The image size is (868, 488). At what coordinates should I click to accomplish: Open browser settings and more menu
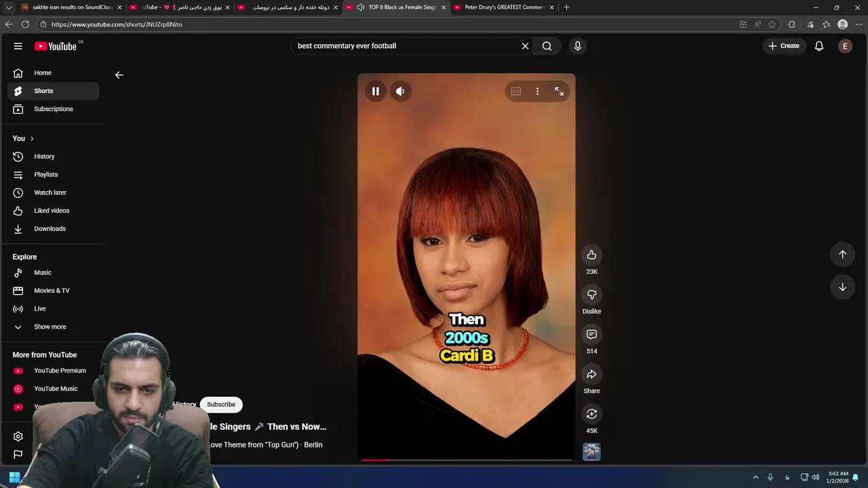pyautogui.click(x=859, y=24)
